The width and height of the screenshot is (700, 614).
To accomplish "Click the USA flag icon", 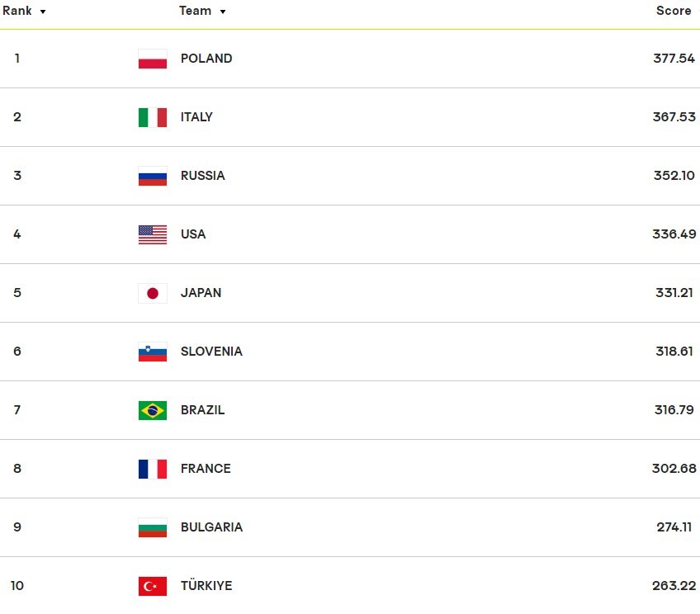I will click(x=153, y=234).
